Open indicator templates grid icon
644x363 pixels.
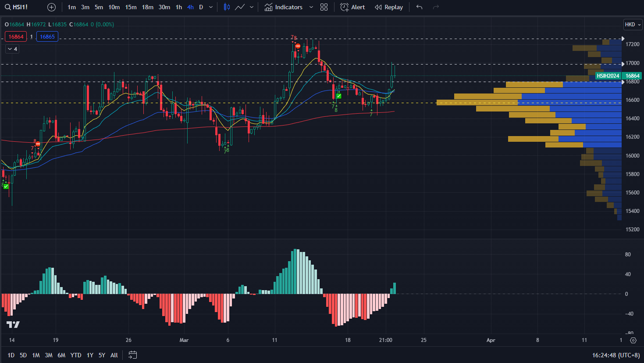[324, 7]
